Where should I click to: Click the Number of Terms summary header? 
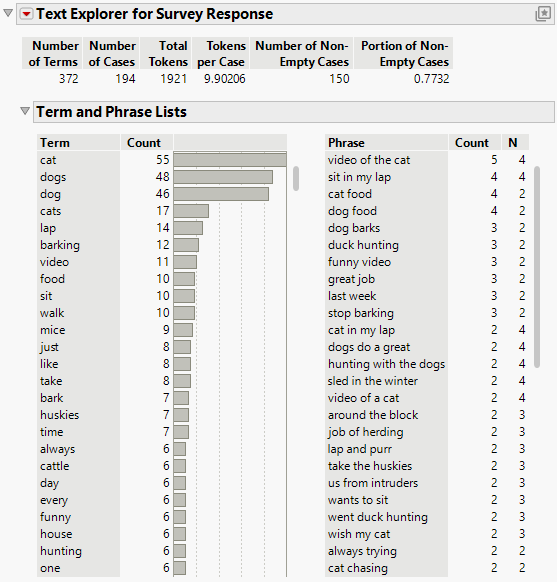52,53
